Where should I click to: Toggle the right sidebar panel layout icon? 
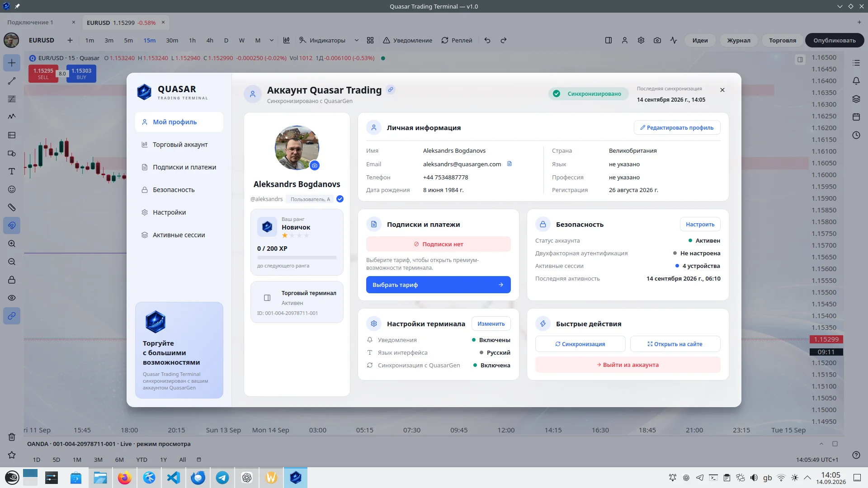coord(609,40)
